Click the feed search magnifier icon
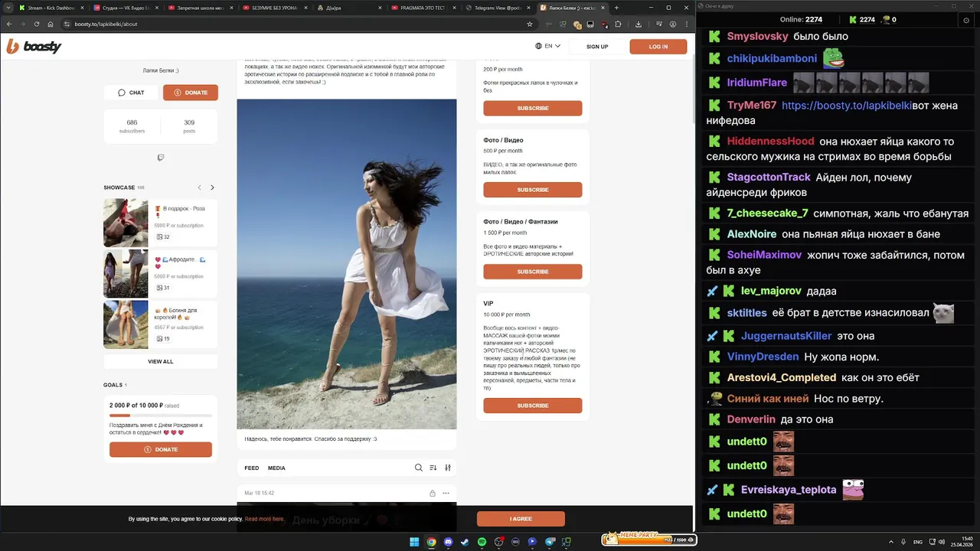Image resolution: width=980 pixels, height=551 pixels. (x=418, y=468)
